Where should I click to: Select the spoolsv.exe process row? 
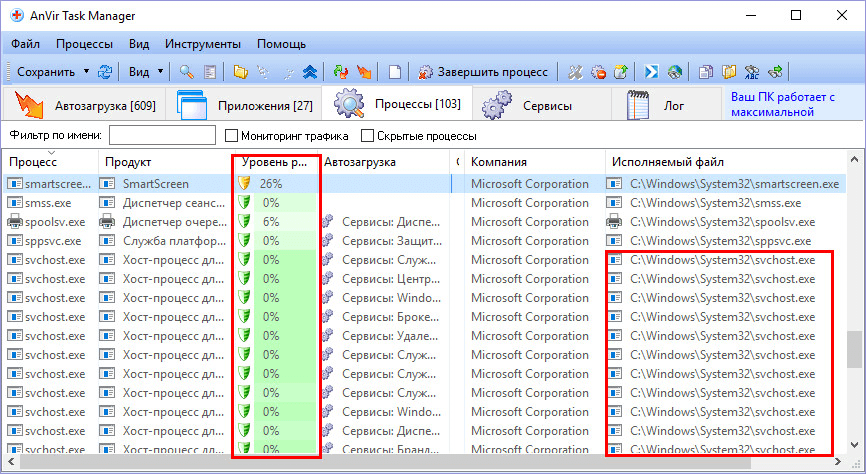pos(48,222)
